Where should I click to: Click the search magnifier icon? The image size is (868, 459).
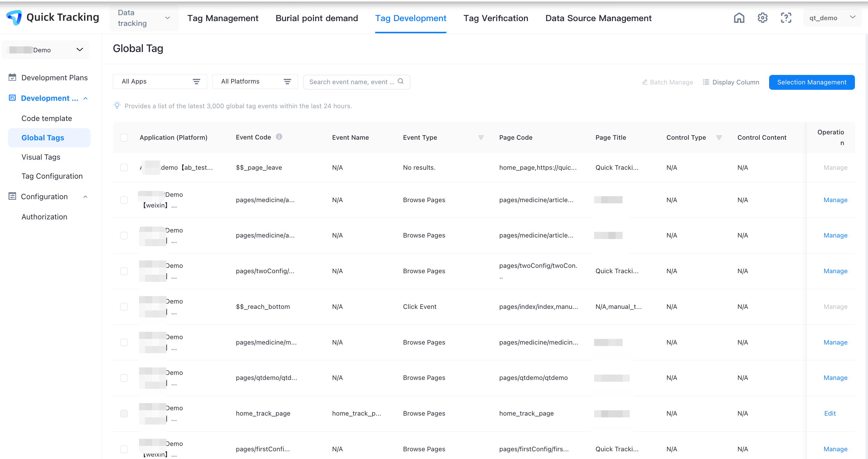tap(400, 81)
